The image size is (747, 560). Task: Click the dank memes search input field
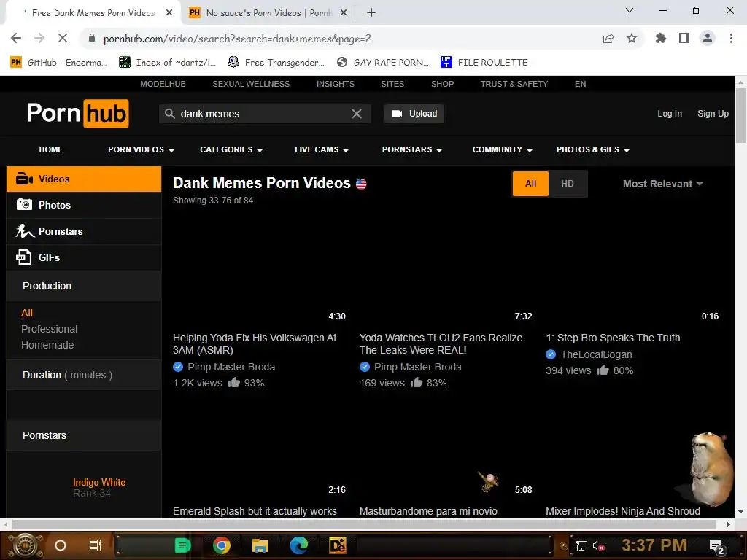(264, 114)
